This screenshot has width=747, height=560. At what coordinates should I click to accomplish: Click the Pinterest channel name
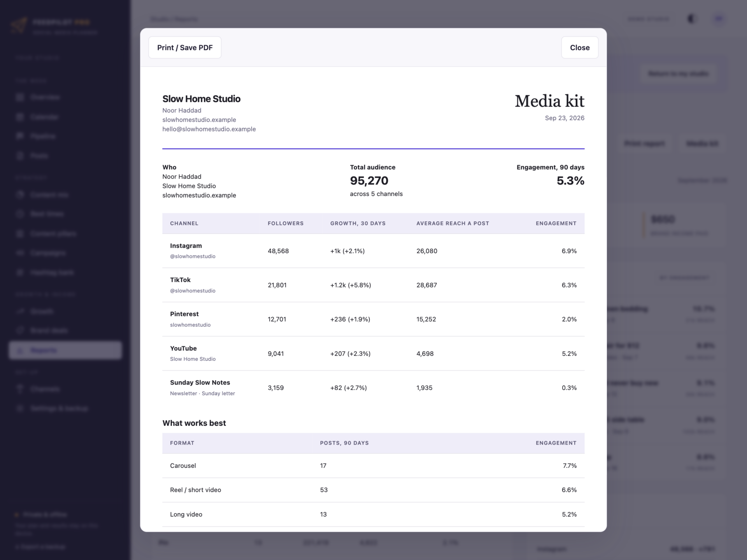[x=184, y=314]
